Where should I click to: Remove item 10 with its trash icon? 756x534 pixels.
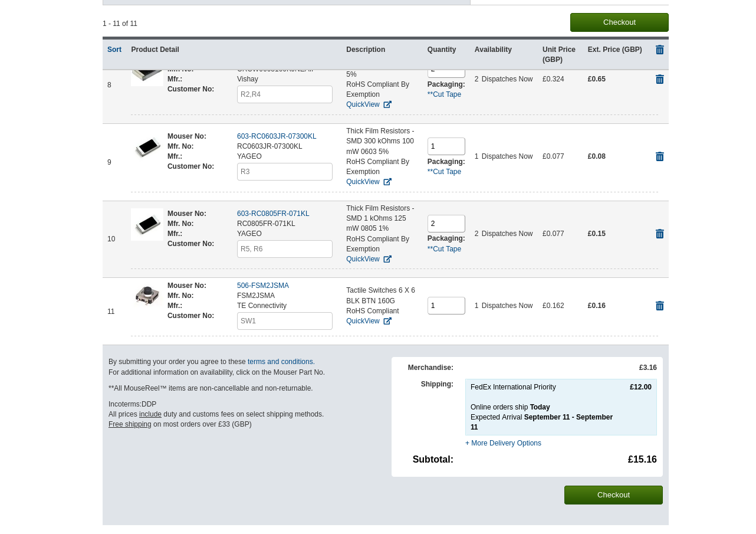tap(659, 234)
